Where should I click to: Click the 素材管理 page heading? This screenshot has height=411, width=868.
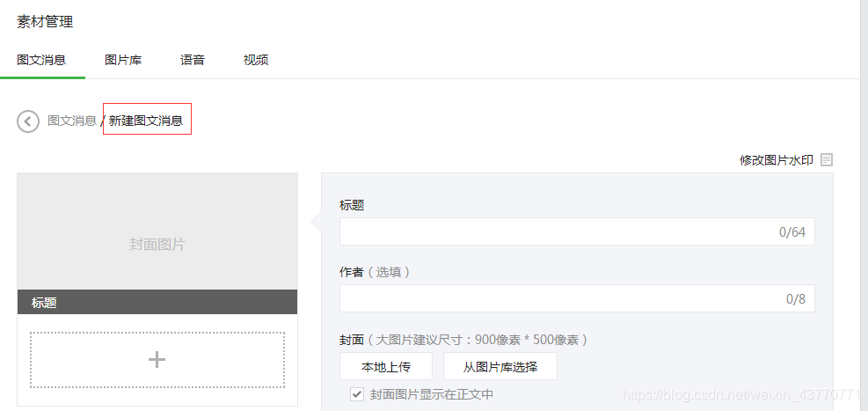45,22
